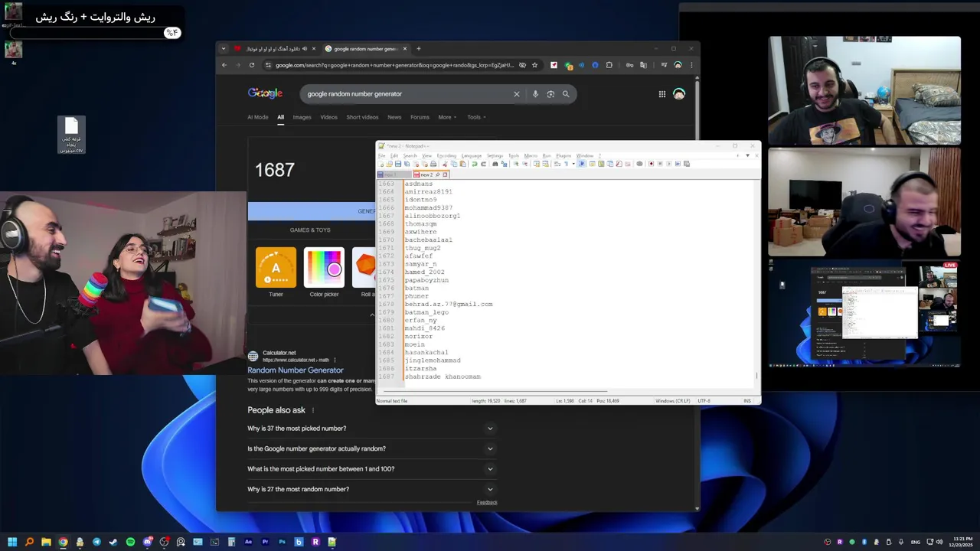The height and width of the screenshot is (551, 980).
Task: Click the Cut scissors icon in Notepad++
Action: pos(445,164)
